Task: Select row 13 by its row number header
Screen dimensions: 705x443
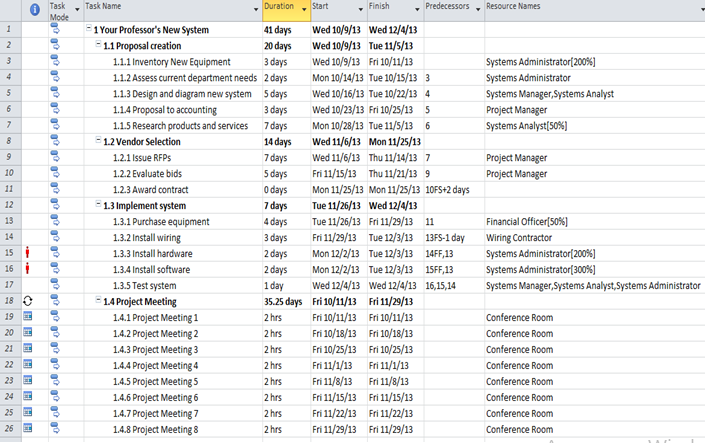Action: (10, 221)
